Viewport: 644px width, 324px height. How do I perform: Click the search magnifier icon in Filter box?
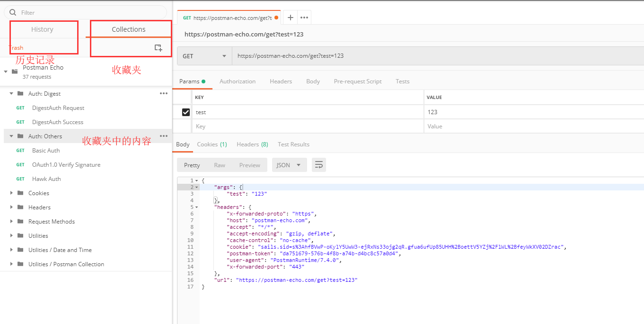[13, 12]
